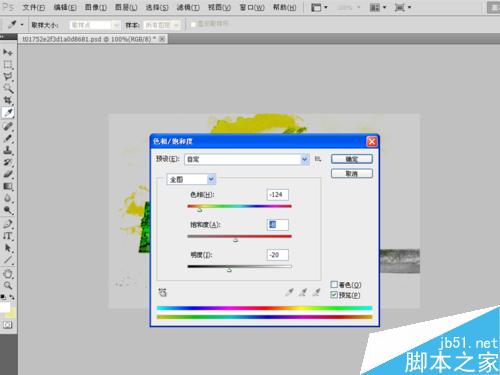Image resolution: width=500 pixels, height=375 pixels.
Task: Select the Clone Stamp tool
Action: tap(8, 150)
